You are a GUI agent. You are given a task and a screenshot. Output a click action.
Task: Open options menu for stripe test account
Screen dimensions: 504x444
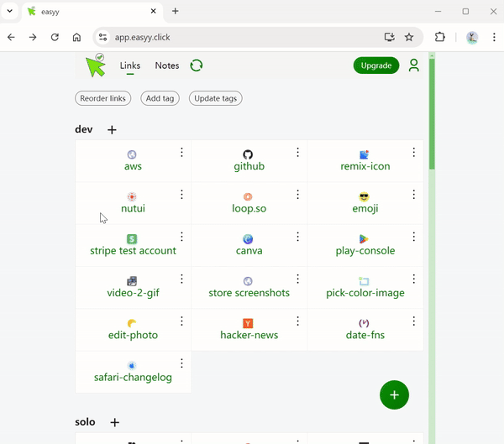pyautogui.click(x=181, y=237)
